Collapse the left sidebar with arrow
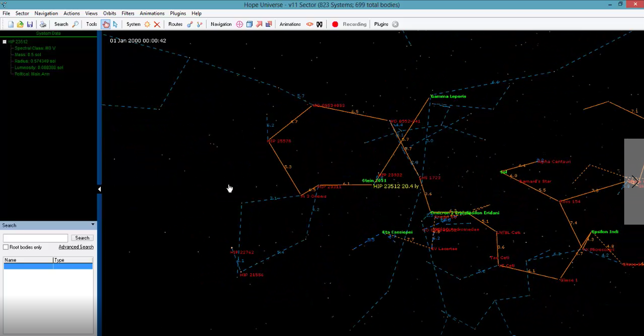This screenshot has height=336, width=644. point(99,189)
